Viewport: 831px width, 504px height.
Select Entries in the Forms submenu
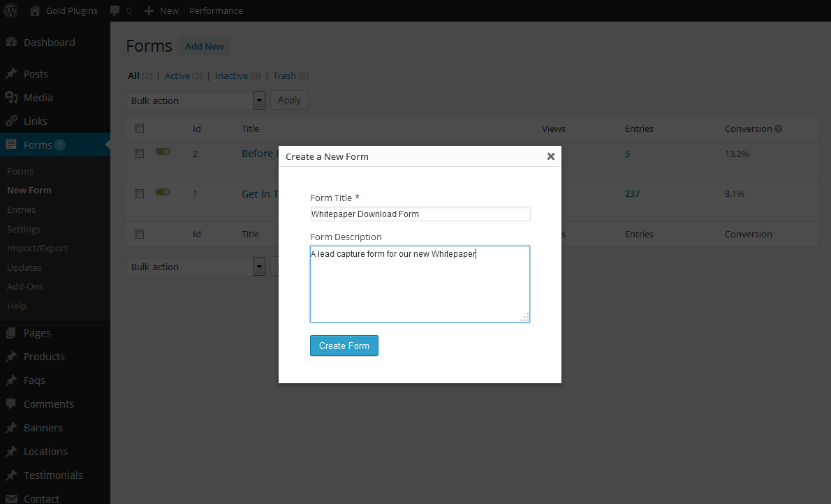21,209
